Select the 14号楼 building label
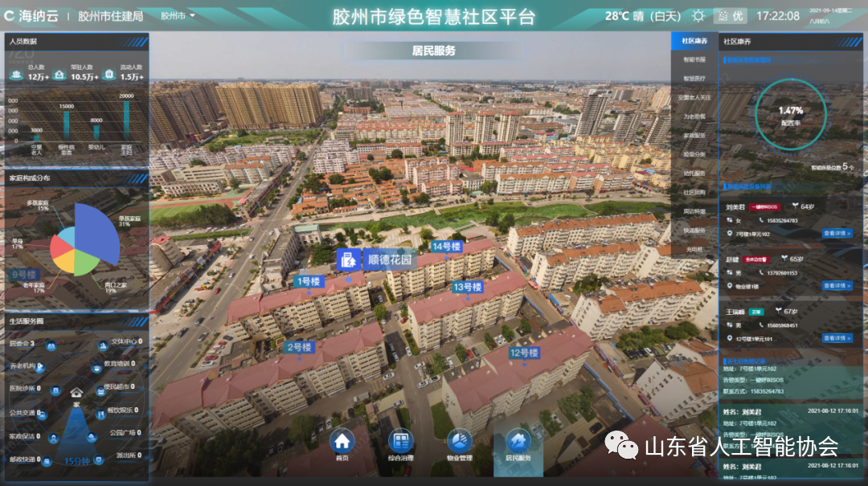 click(x=446, y=247)
